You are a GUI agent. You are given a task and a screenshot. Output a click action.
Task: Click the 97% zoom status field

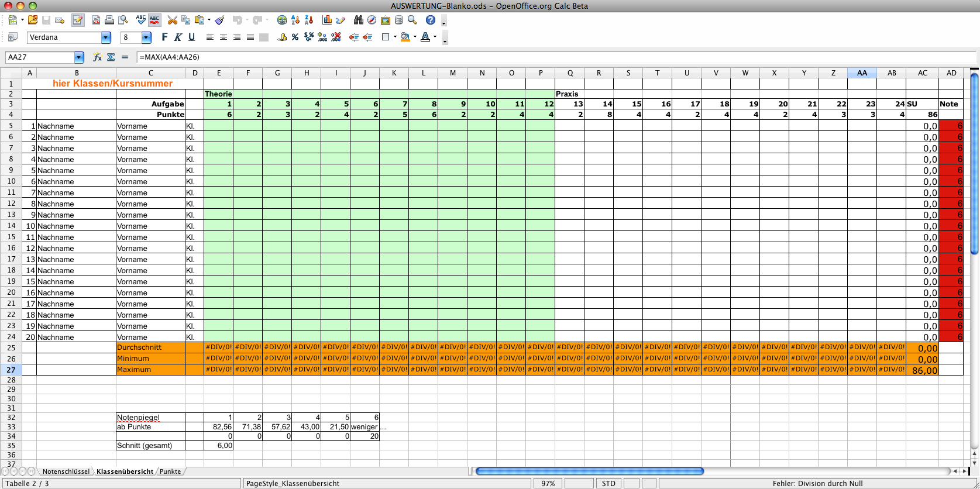pyautogui.click(x=548, y=484)
